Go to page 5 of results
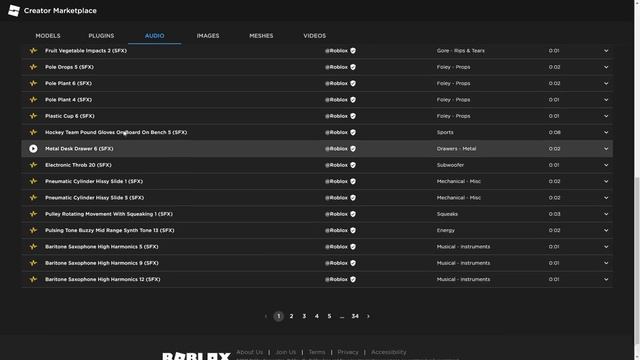 tap(329, 316)
